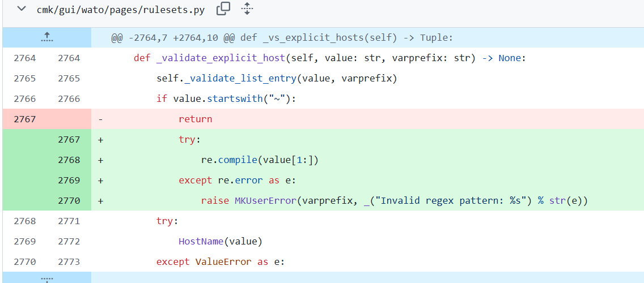Viewport: 644px width, 283px height.
Task: Select added line number 2770
Action: 69,200
